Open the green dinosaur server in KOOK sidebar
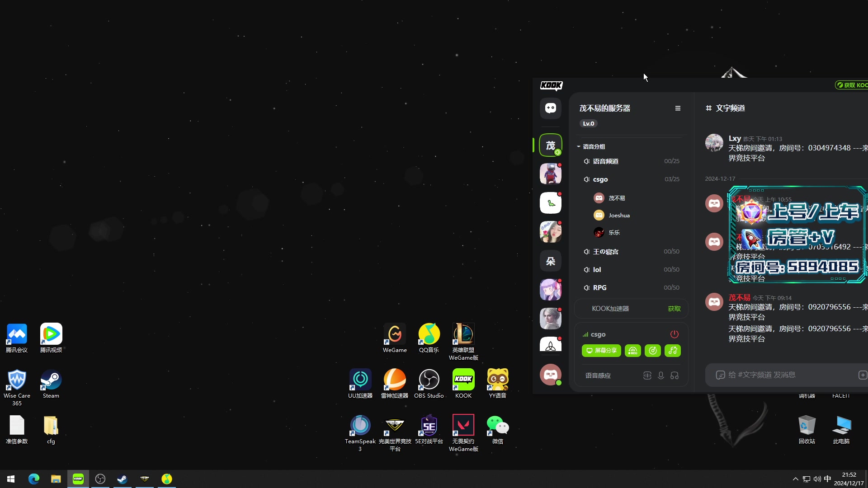This screenshot has width=868, height=488. (550, 203)
